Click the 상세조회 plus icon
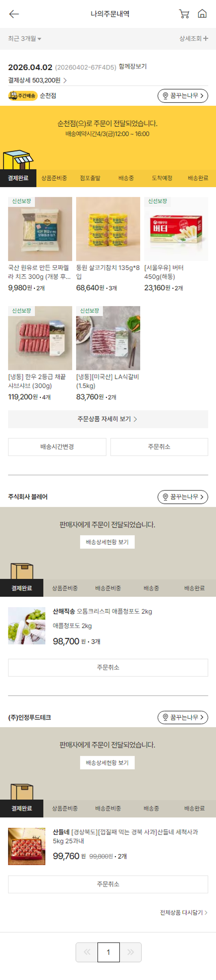216x980 pixels. [206, 39]
